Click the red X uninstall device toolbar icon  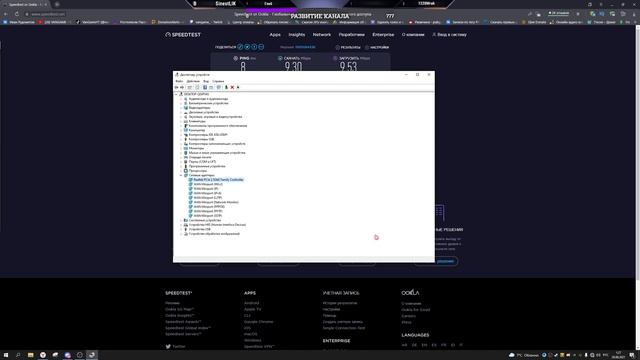pyautogui.click(x=232, y=87)
